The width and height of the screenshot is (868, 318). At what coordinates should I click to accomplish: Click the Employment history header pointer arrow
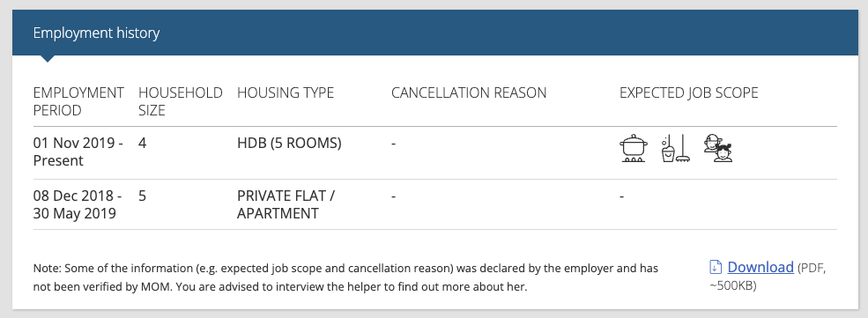(x=48, y=59)
